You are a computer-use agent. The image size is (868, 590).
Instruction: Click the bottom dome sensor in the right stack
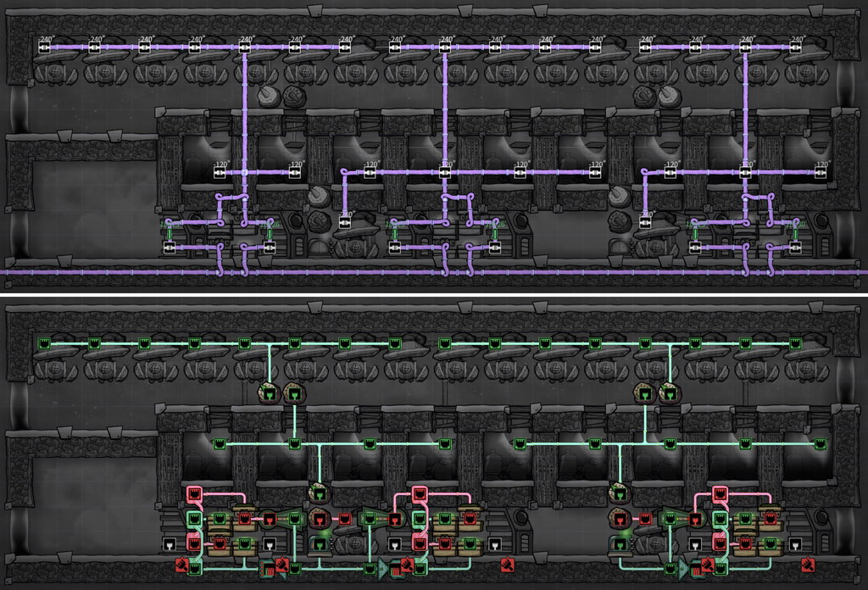pyautogui.click(x=620, y=544)
